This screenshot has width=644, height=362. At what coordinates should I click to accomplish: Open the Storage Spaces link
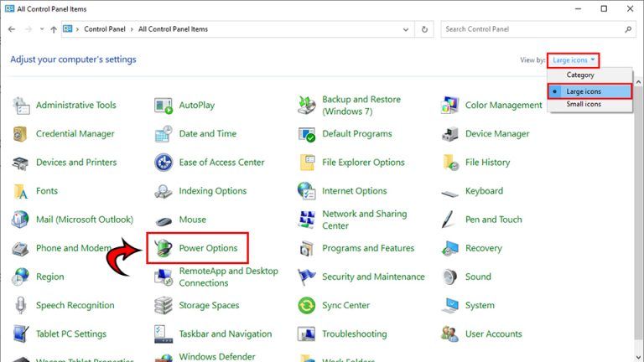click(x=209, y=305)
